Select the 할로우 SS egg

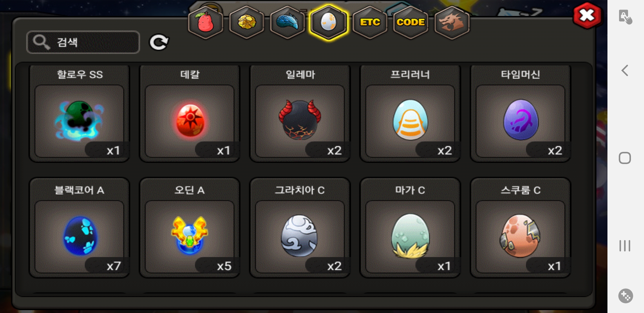tap(79, 114)
